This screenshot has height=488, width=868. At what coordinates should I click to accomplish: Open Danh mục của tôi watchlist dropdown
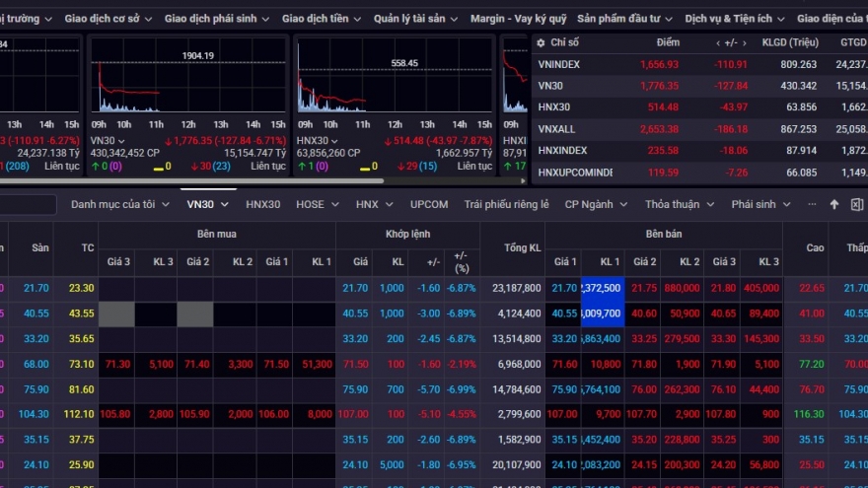(x=119, y=204)
